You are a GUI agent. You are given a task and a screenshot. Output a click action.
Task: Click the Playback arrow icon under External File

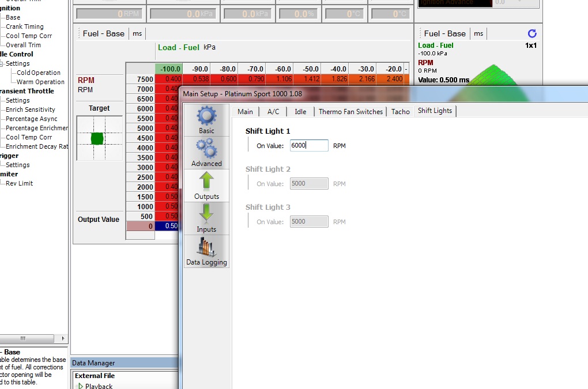point(80,386)
